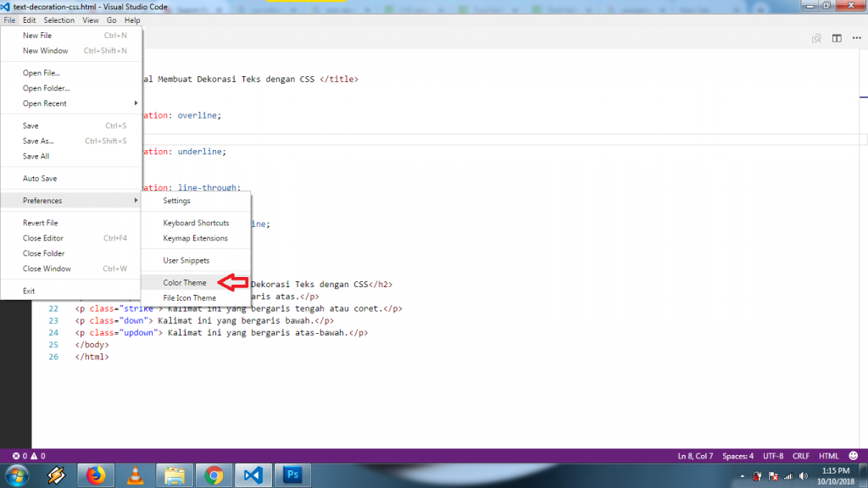Screen dimensions: 868x488
Task: Open Firefox from the taskbar
Action: pyautogui.click(x=95, y=475)
